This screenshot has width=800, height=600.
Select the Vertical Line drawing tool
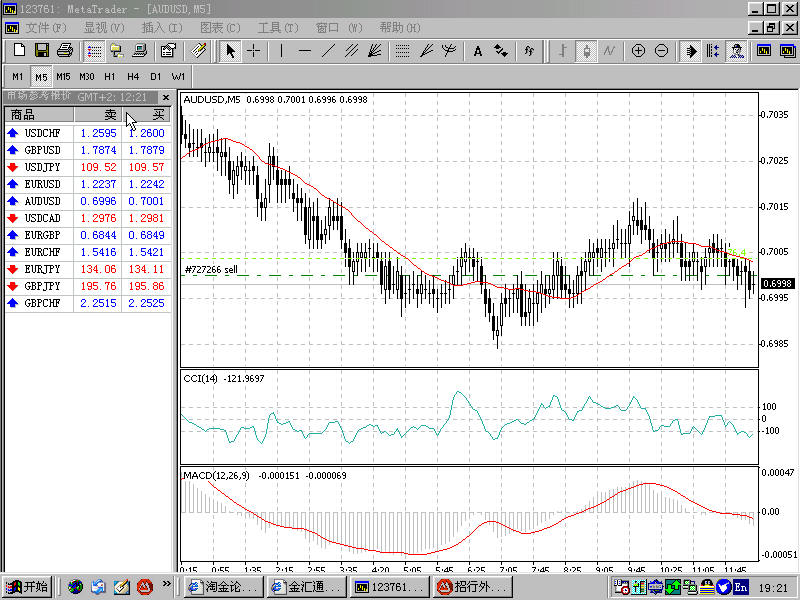point(281,51)
